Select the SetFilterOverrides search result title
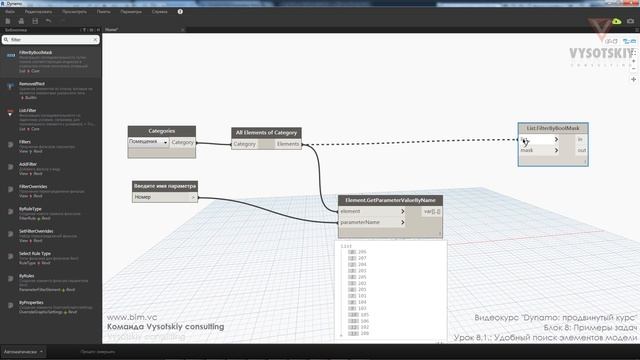The image size is (640, 360). (36, 231)
